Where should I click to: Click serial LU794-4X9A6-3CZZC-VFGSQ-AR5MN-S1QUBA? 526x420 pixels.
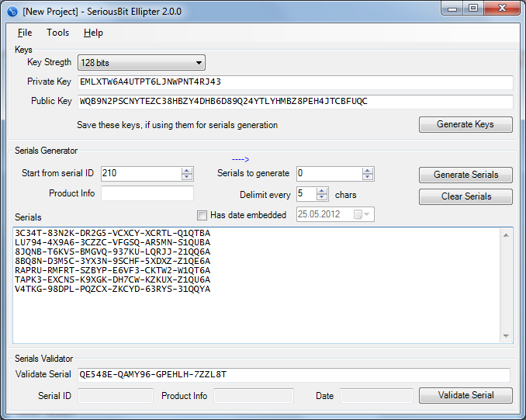point(112,242)
